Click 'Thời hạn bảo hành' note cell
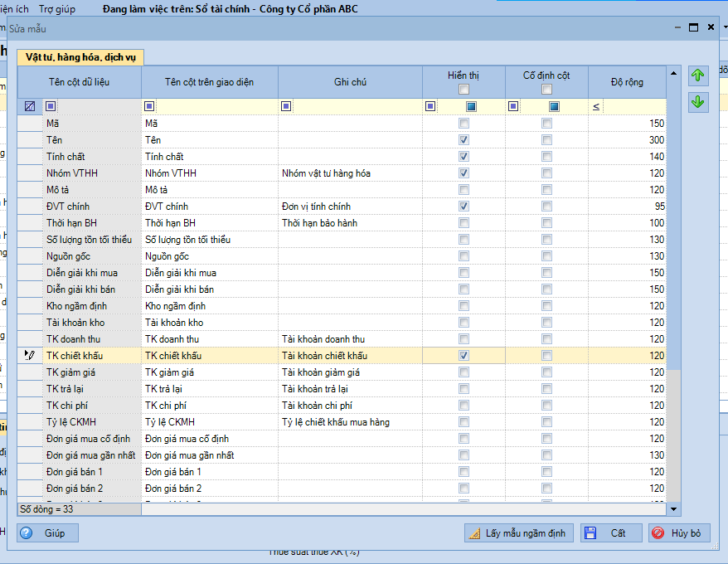Viewport: 728px width, 564px height. pyautogui.click(x=350, y=223)
